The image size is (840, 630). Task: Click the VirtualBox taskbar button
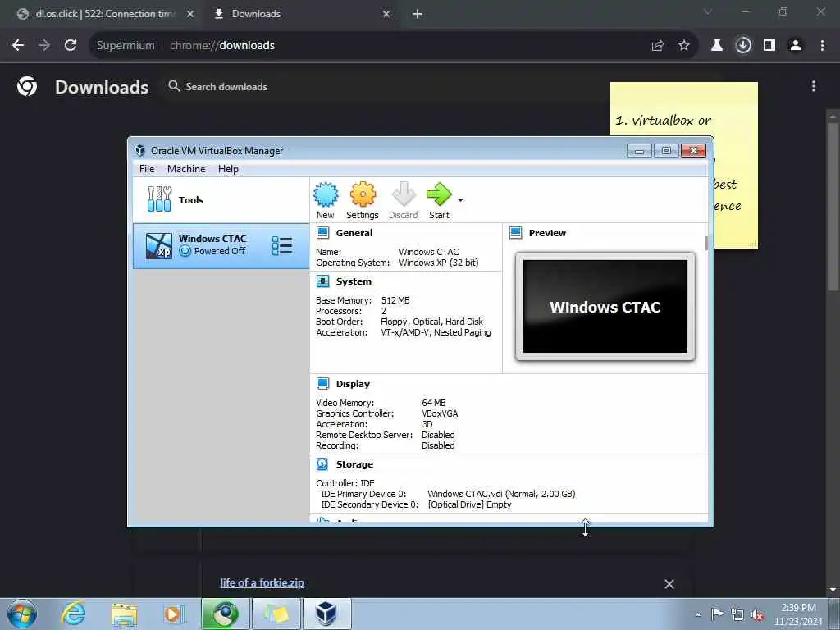pyautogui.click(x=326, y=614)
